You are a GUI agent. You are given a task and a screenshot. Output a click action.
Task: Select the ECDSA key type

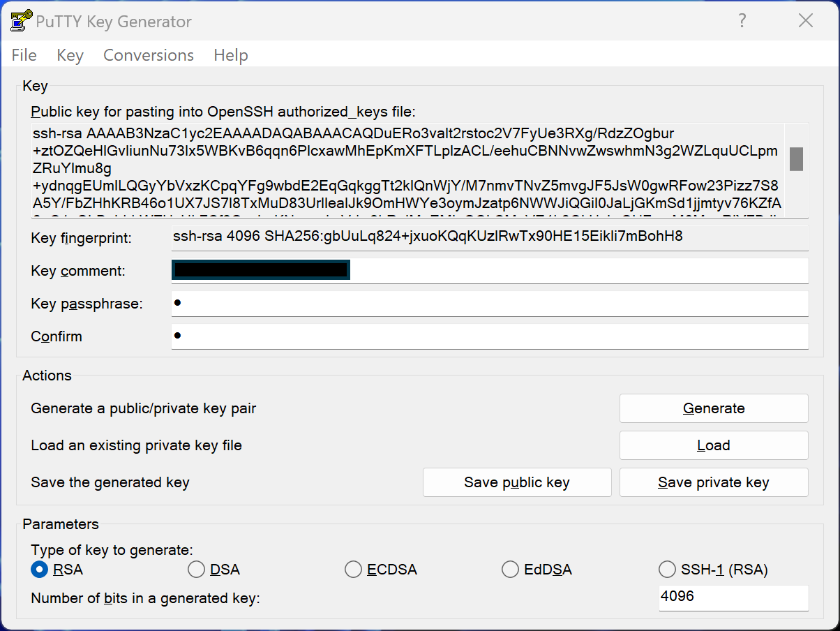point(382,570)
